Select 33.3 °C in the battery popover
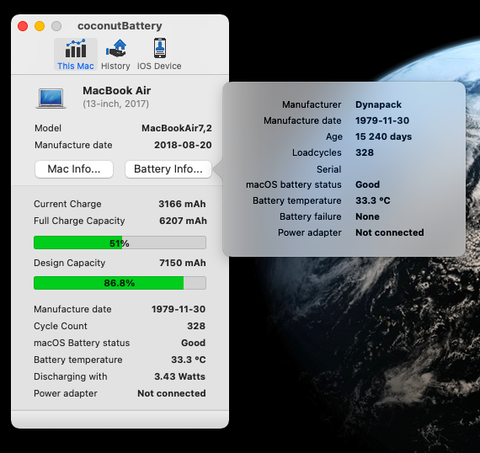This screenshot has width=480, height=453. click(373, 201)
